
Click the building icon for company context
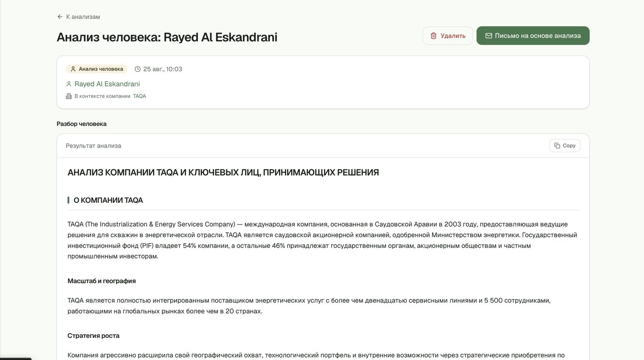coord(69,96)
